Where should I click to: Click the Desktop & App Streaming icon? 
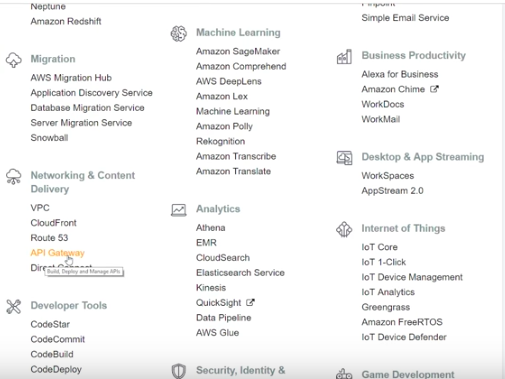click(x=344, y=158)
